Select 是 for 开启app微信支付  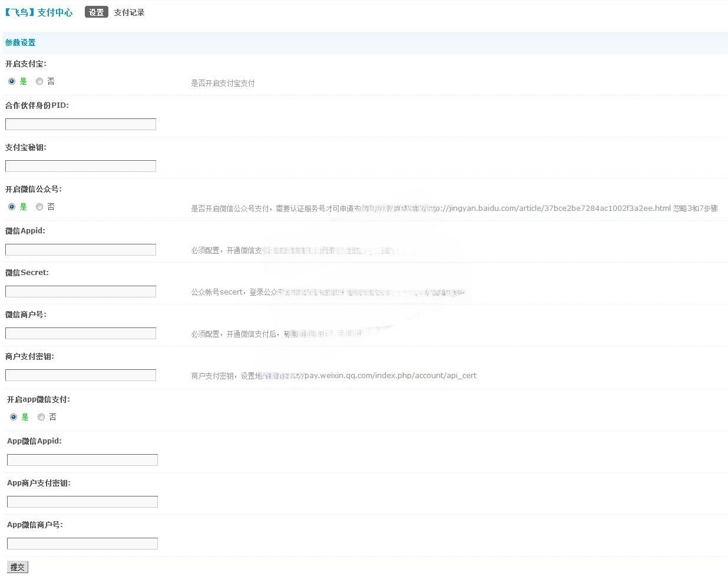(x=14, y=417)
